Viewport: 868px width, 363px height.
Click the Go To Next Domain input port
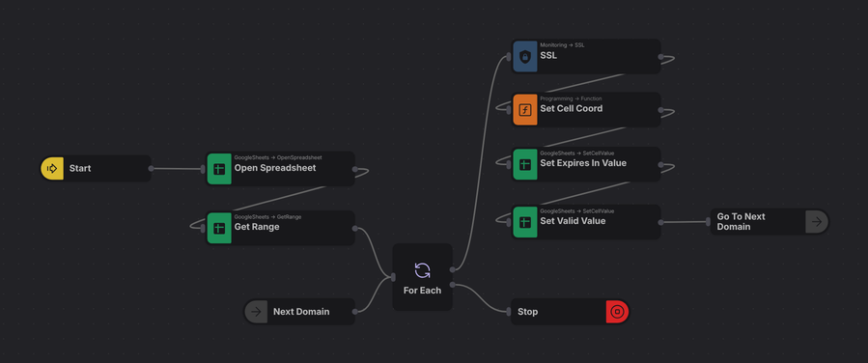click(708, 222)
